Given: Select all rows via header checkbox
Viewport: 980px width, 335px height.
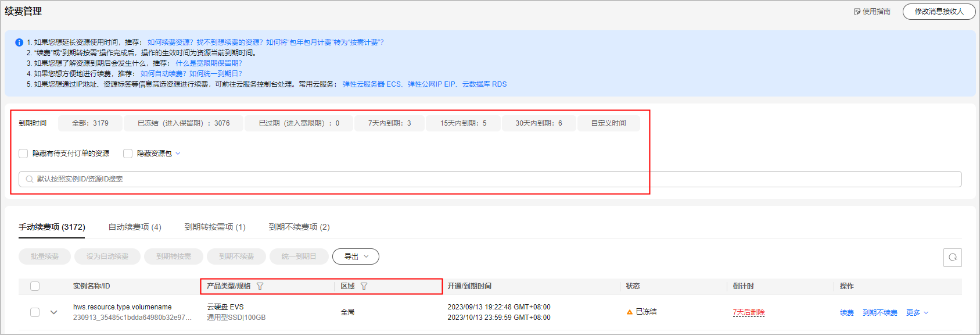Looking at the screenshot, I should click(35, 286).
